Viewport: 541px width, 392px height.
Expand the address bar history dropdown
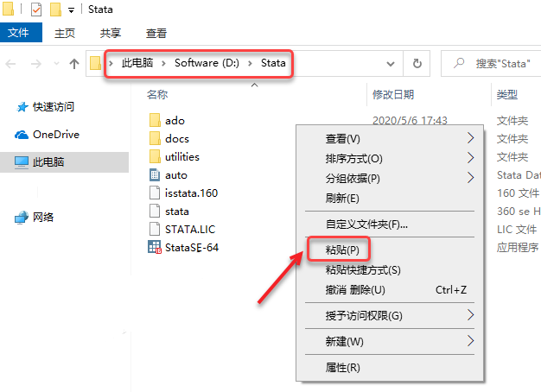391,64
